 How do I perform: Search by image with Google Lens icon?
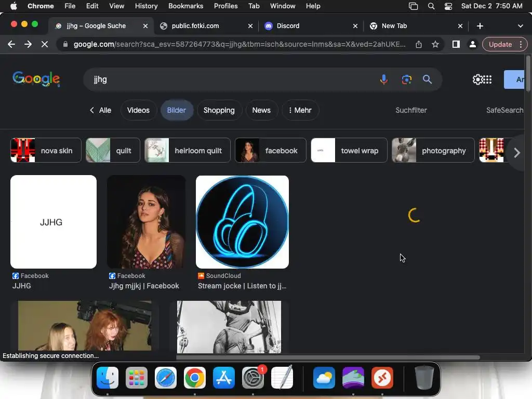click(x=406, y=79)
